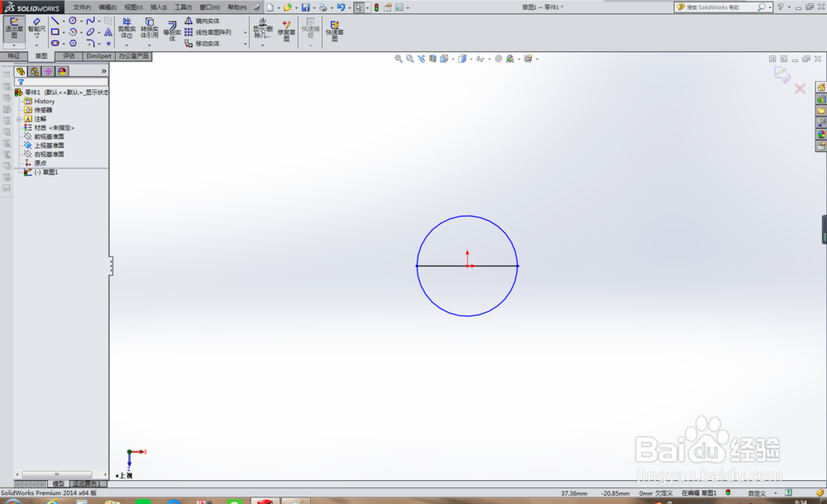
Task: Switch to the FeatureManager design tree tab
Action: 21,71
